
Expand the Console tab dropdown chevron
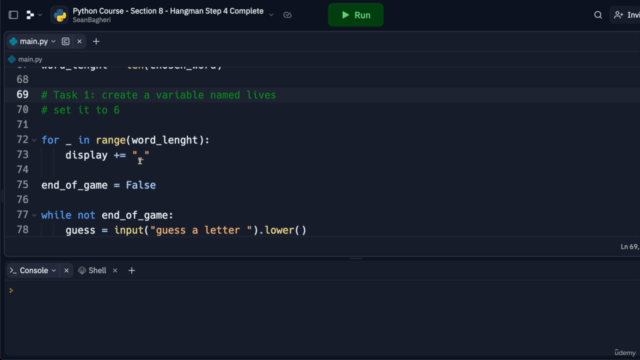(54, 271)
